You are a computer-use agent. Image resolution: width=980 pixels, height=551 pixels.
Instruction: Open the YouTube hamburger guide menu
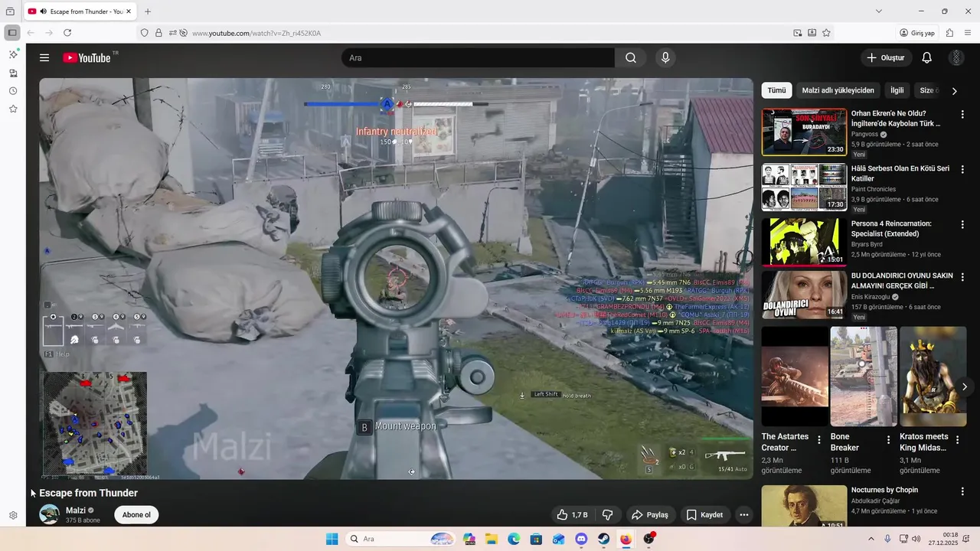click(x=44, y=58)
